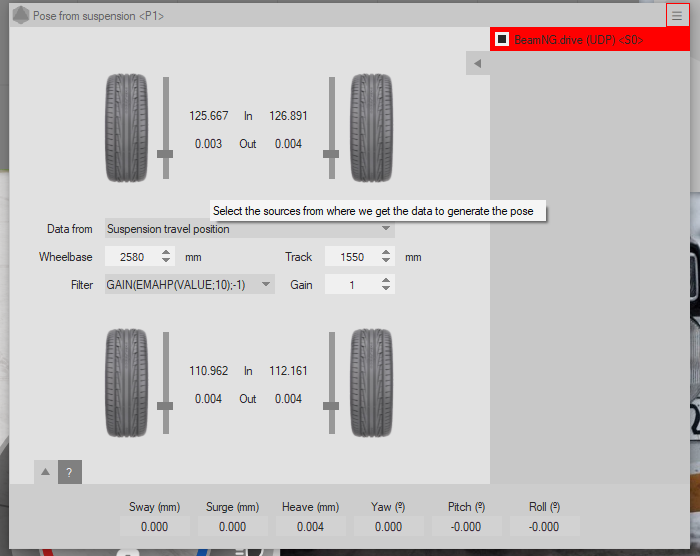
Task: Open the hamburger menu in title bar
Action: 677,15
